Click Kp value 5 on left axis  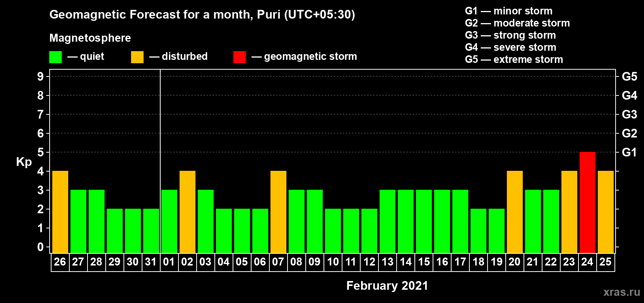(x=41, y=152)
